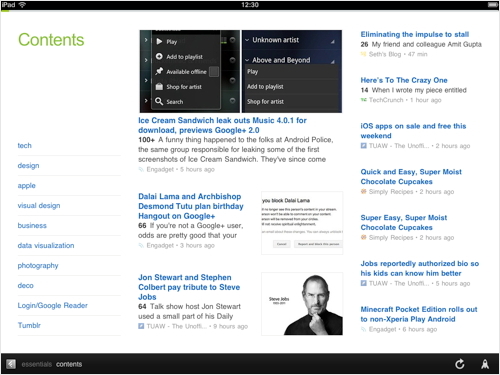Open the deco category
The height and width of the screenshot is (375, 500).
point(26,285)
